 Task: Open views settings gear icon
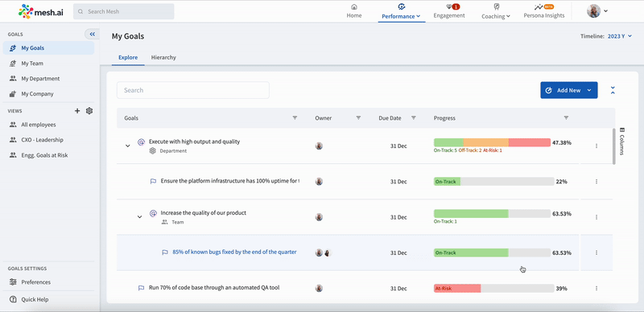pos(89,111)
